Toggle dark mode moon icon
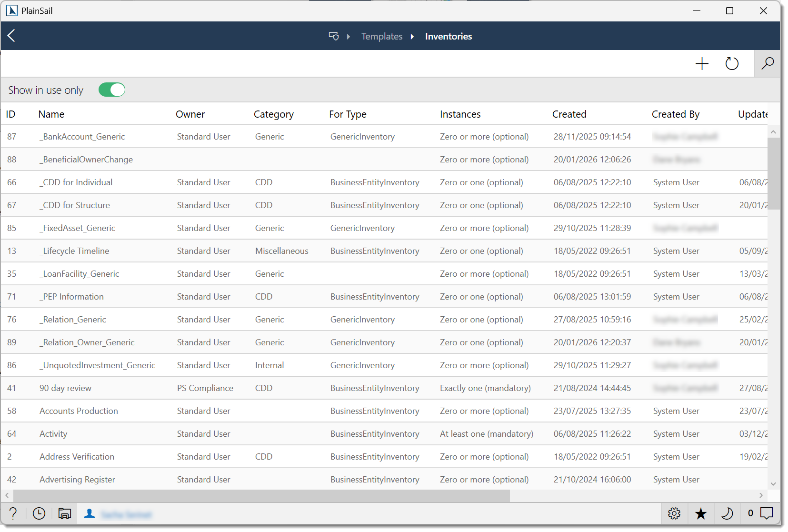Viewport: 788px width, 532px height. point(727,513)
